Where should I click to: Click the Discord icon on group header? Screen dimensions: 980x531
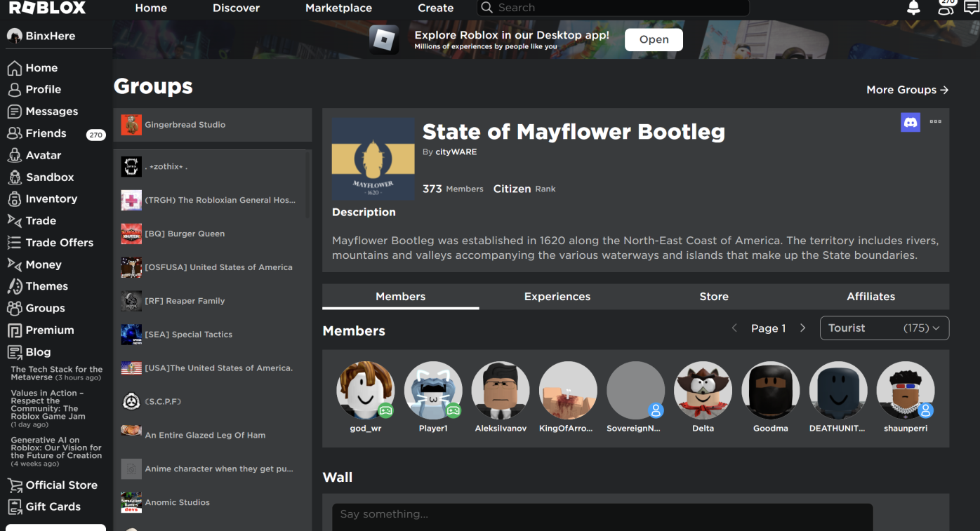point(911,122)
